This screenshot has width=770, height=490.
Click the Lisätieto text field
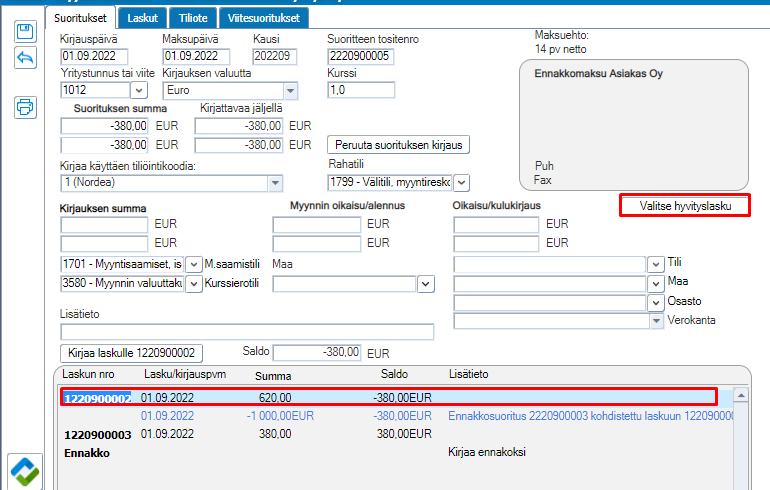[247, 332]
